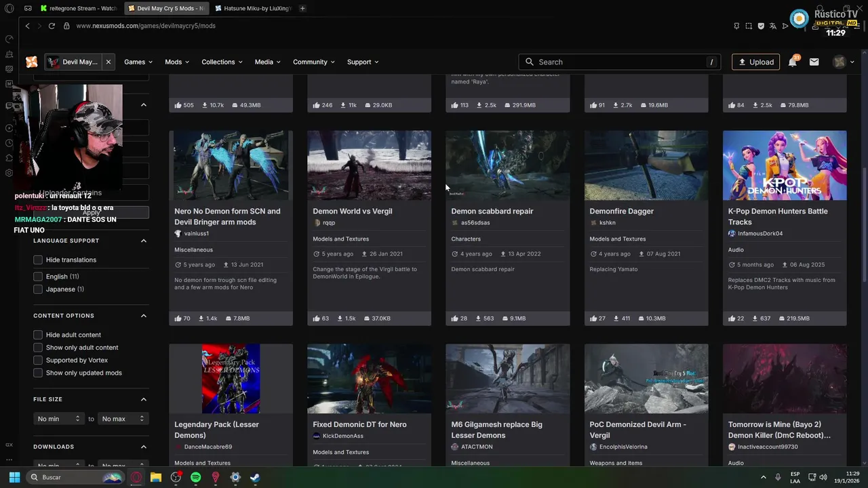The width and height of the screenshot is (868, 488).
Task: Open the Mods menu
Action: (x=177, y=62)
